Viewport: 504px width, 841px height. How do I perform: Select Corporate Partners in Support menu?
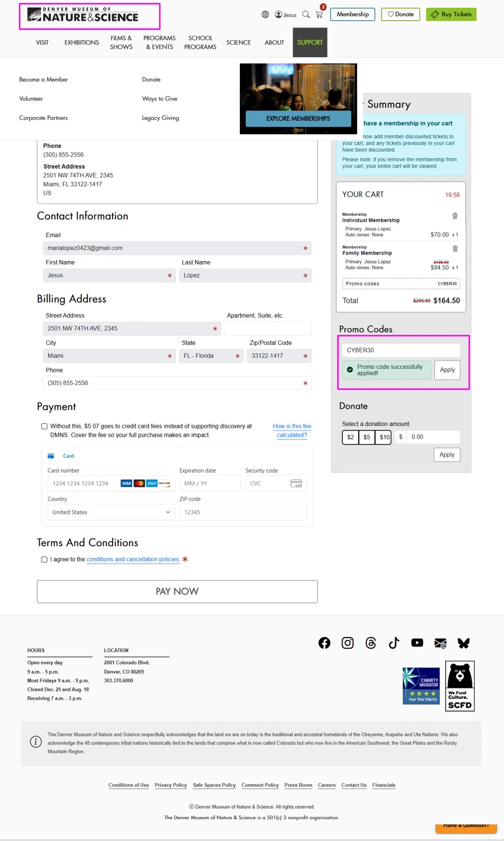pos(43,118)
